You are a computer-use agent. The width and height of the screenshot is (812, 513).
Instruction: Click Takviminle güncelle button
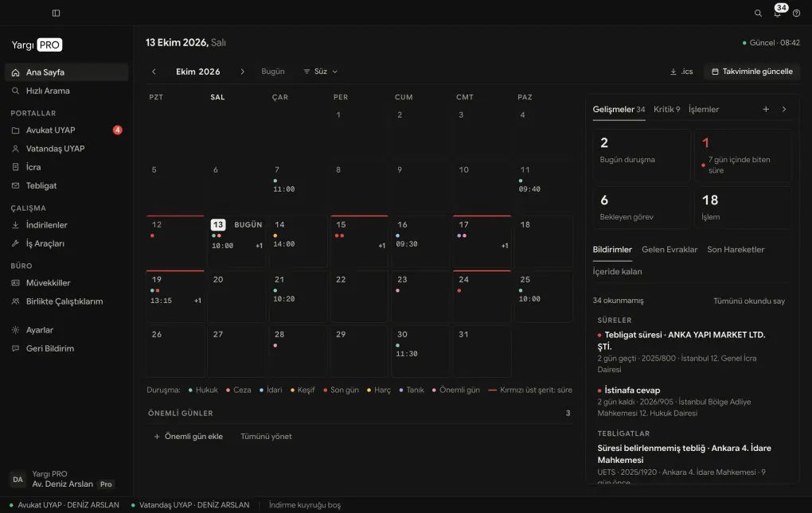(751, 72)
